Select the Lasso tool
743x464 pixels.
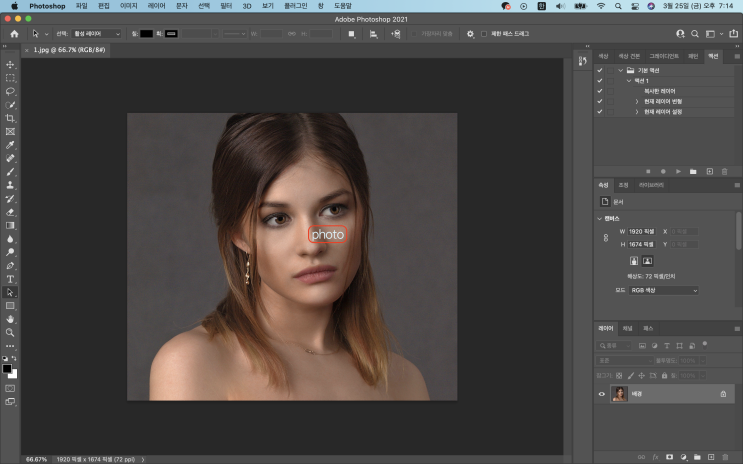pos(10,91)
